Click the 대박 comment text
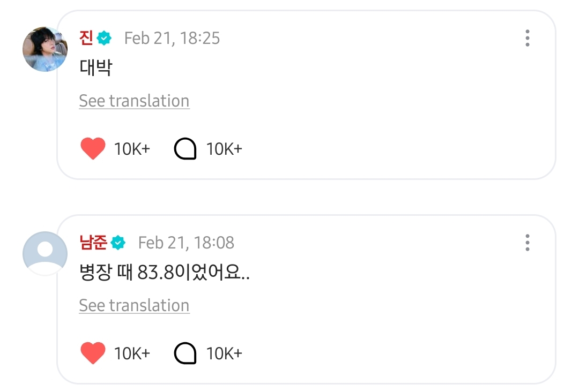579x392 pixels. (x=95, y=69)
